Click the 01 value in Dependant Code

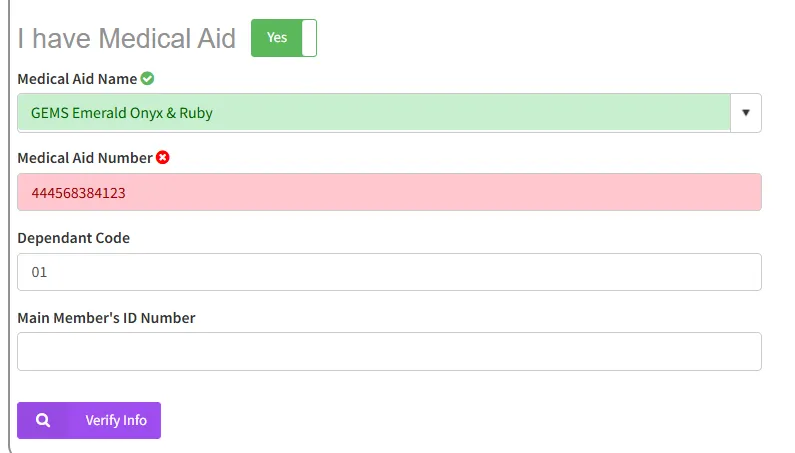pos(39,272)
